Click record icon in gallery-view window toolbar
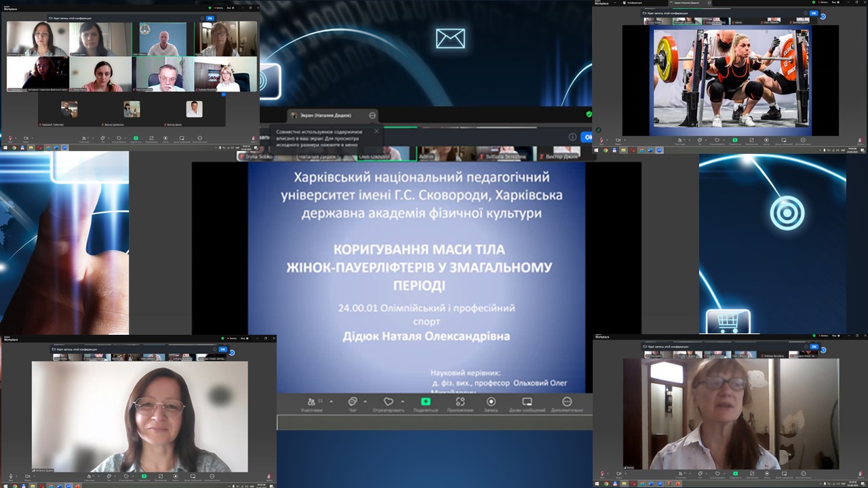868x488 pixels. point(165,139)
